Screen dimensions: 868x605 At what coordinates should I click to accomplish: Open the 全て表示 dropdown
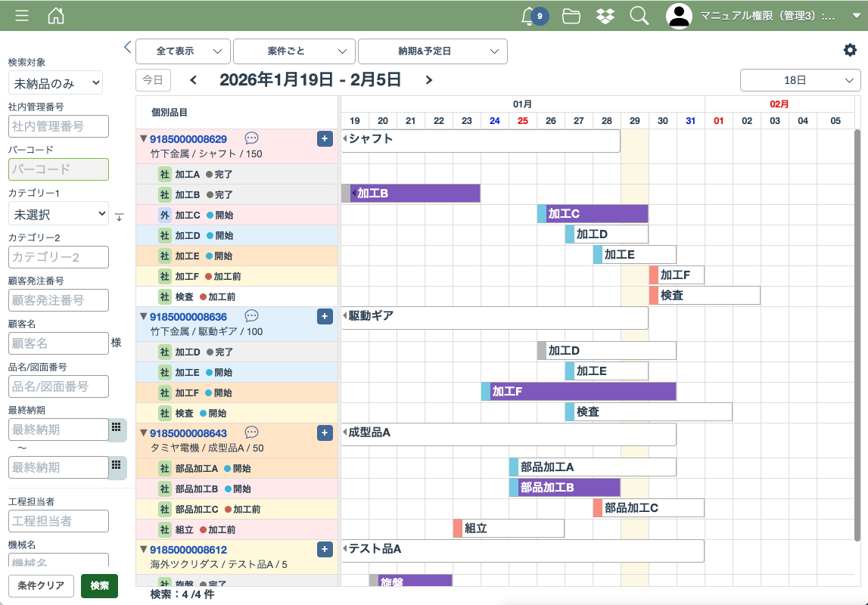pyautogui.click(x=183, y=51)
